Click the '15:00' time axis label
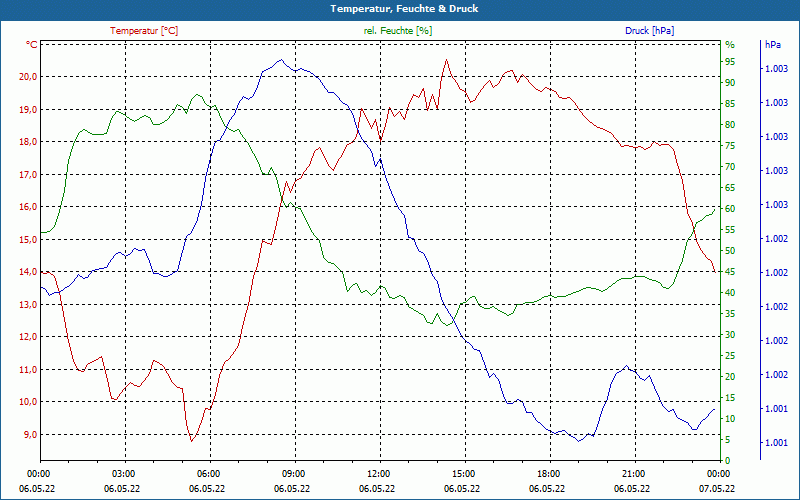800x500 pixels. click(x=463, y=473)
